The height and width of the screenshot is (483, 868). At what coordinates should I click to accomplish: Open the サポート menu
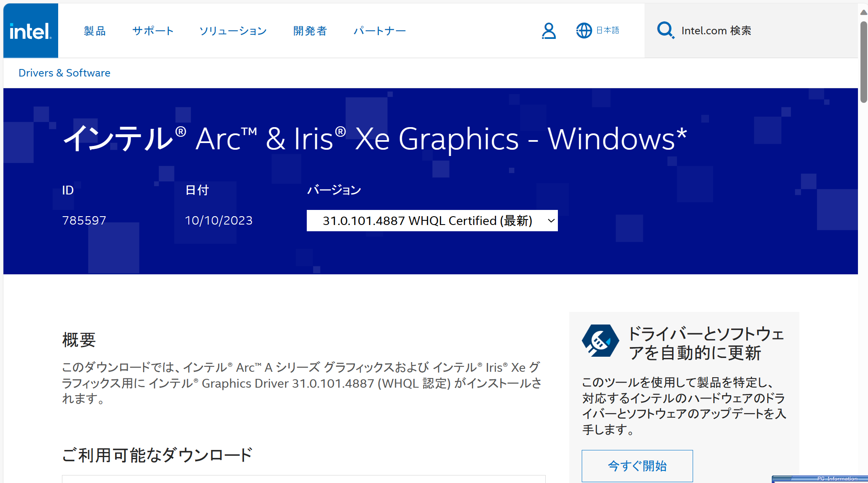153,31
